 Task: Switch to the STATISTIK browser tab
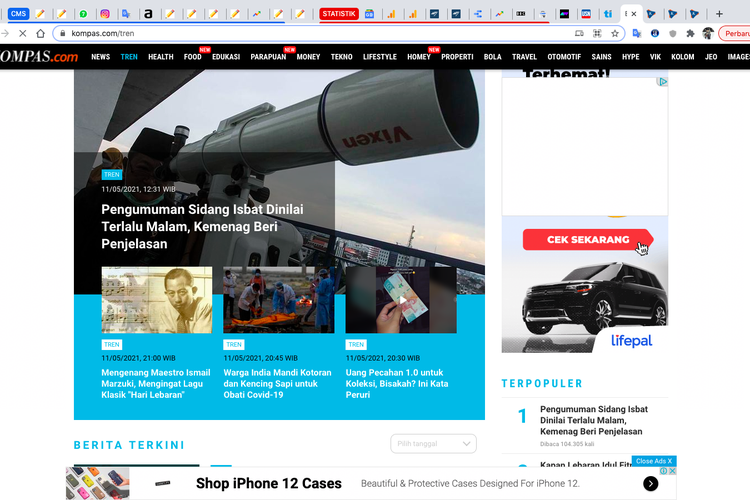338,14
